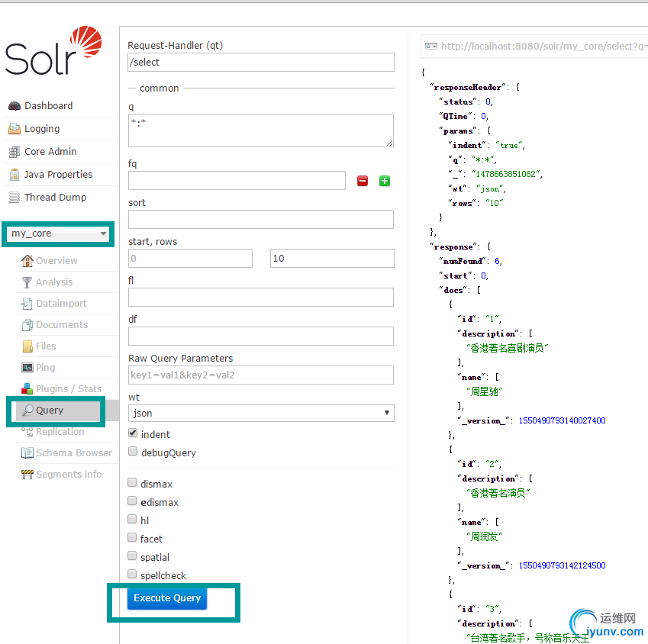Enable the facet checkbox
The height and width of the screenshot is (644, 648).
tap(132, 537)
